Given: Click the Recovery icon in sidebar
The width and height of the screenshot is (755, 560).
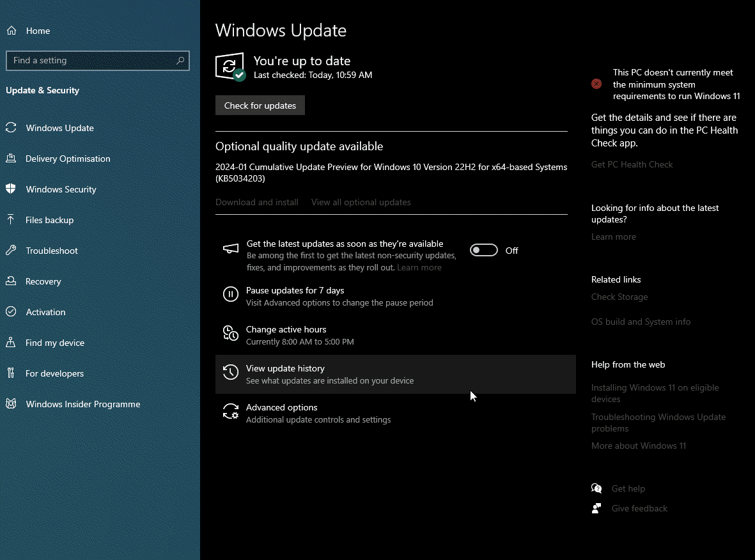Looking at the screenshot, I should click(11, 281).
